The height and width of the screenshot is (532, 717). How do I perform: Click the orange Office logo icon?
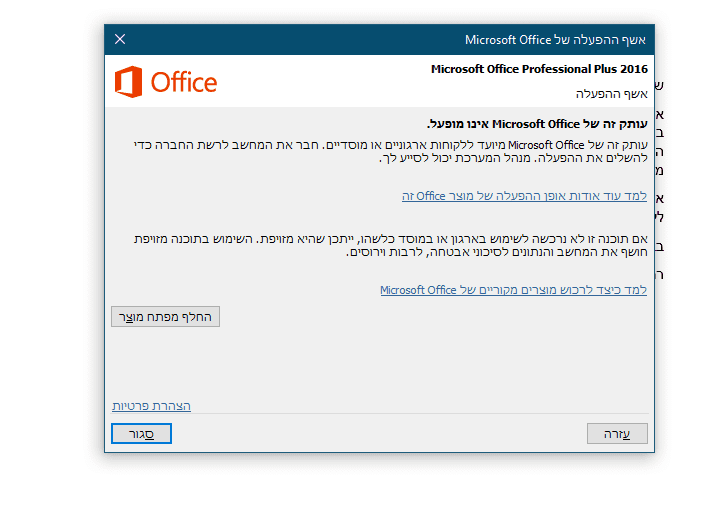pyautogui.click(x=128, y=81)
